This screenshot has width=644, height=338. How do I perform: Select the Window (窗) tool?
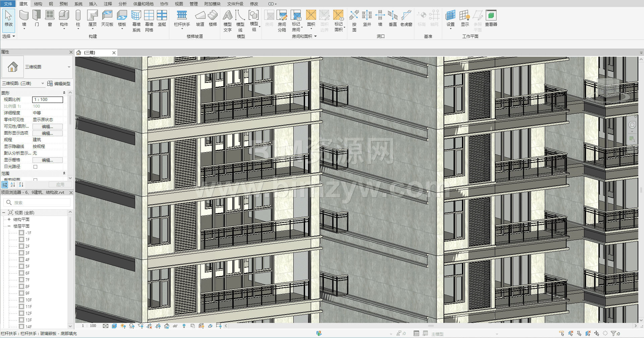(50, 16)
